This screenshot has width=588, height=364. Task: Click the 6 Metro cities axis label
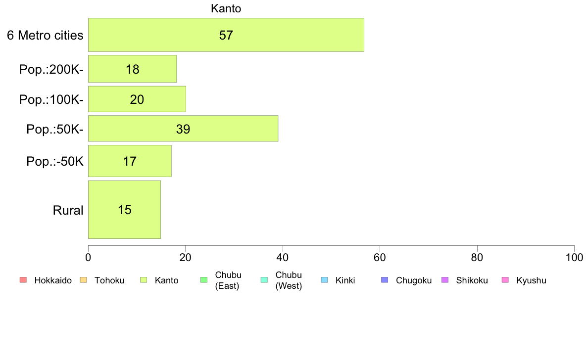click(45, 35)
